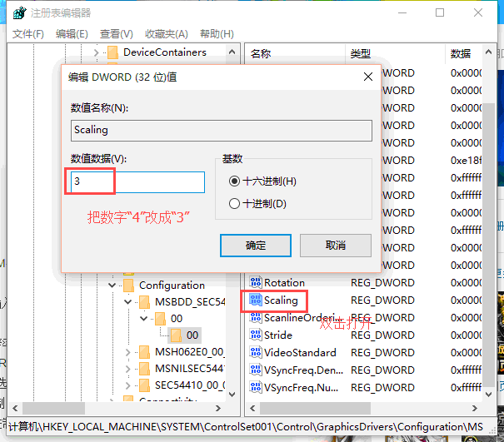This screenshot has width=504, height=442.
Task: Open the 帮助(H) menu
Action: click(x=217, y=34)
